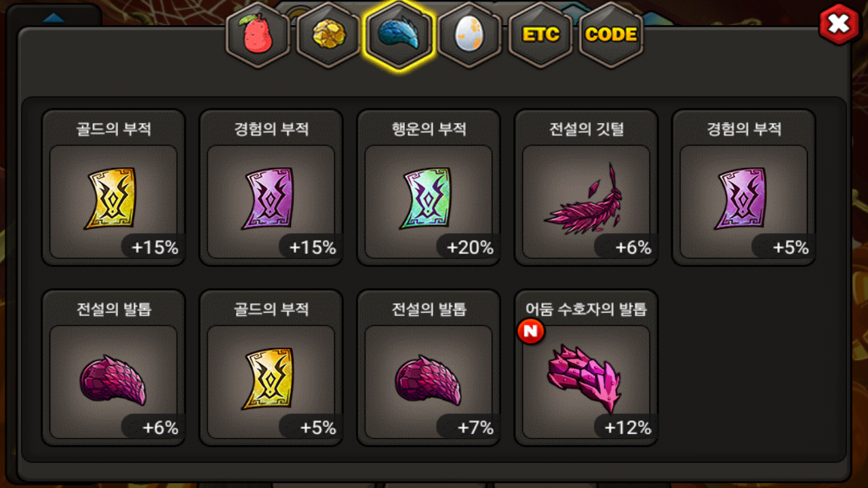Select the 전설의 깃털 feather item

pos(586,188)
